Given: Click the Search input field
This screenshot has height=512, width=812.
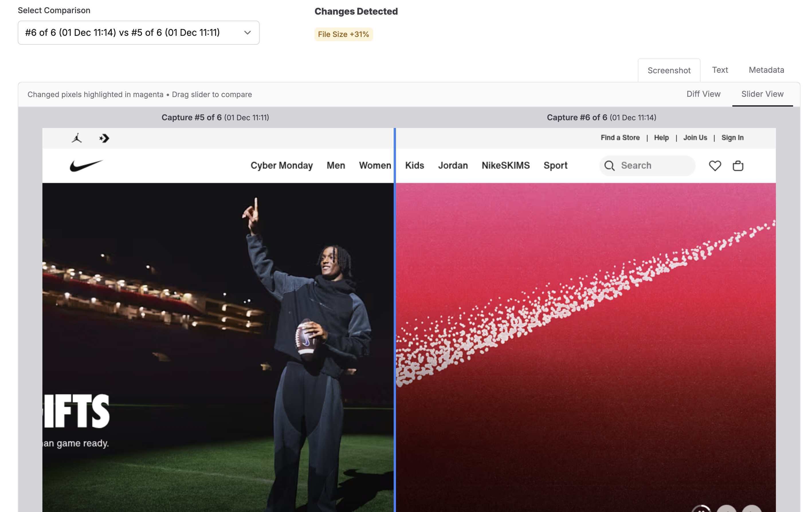Looking at the screenshot, I should [x=647, y=166].
